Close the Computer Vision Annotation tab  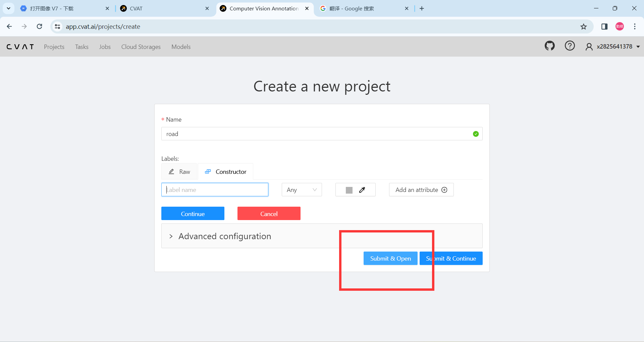[307, 8]
